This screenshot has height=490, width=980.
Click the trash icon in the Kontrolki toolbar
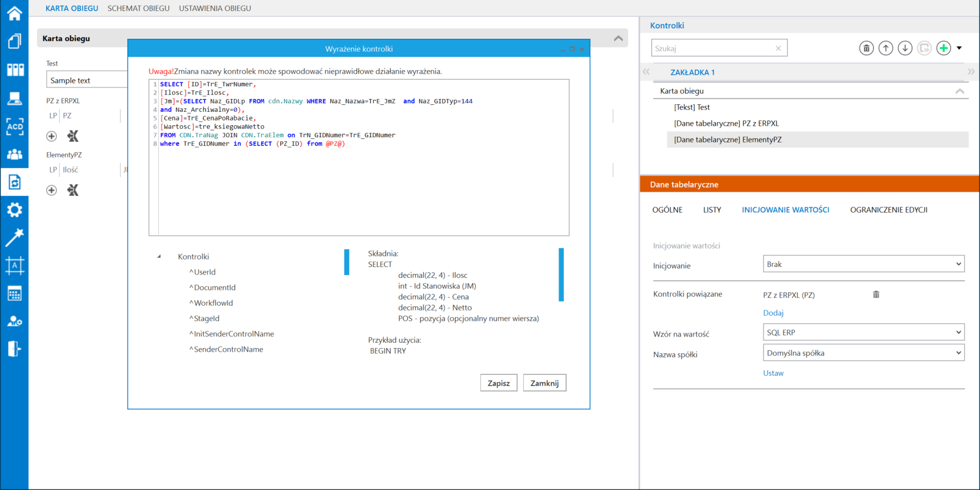coord(866,48)
